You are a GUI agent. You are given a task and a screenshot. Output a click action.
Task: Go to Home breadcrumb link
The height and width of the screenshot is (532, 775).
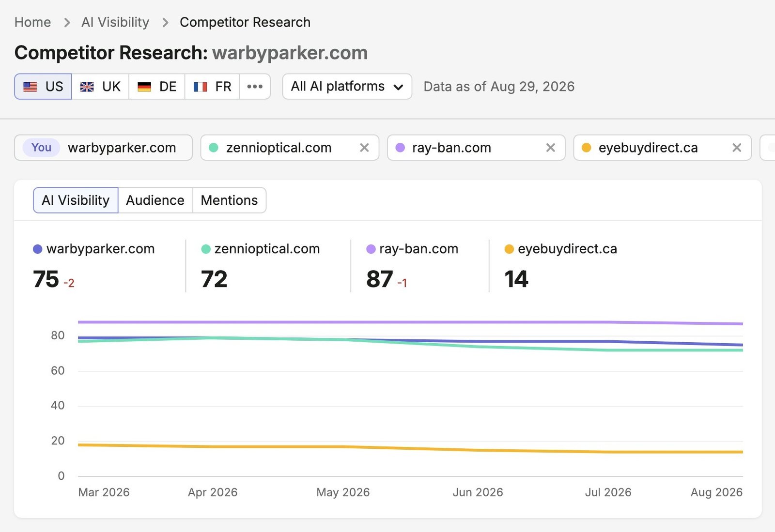pos(32,22)
